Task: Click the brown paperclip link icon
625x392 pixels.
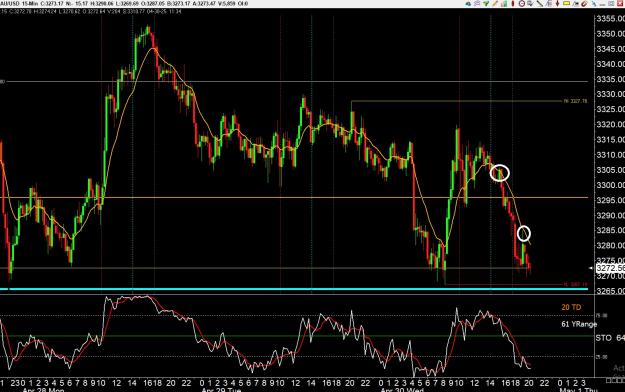Action: pyautogui.click(x=584, y=4)
